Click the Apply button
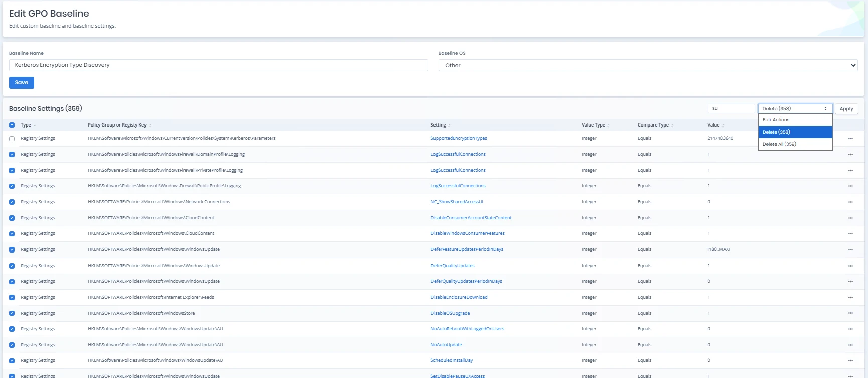868x378 pixels. coord(846,109)
